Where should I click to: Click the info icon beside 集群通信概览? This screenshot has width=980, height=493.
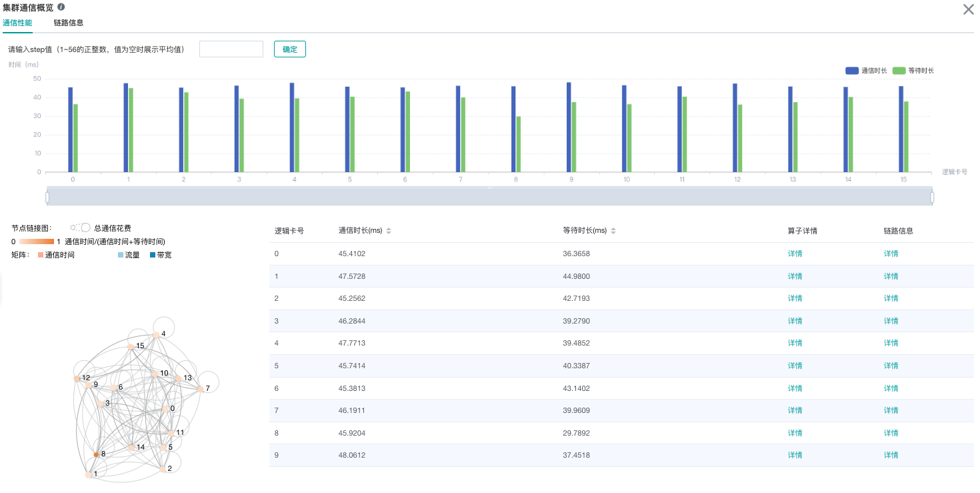(x=61, y=7)
